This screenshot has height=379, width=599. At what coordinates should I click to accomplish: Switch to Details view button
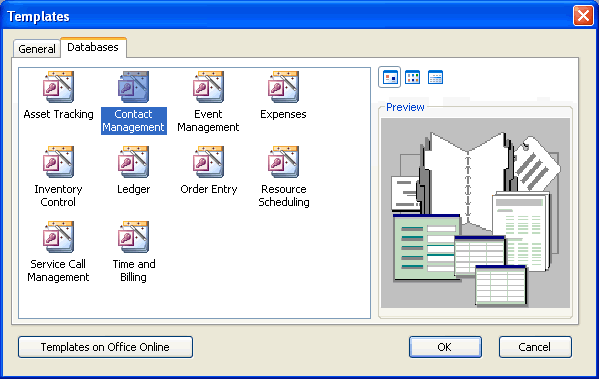pyautogui.click(x=435, y=77)
